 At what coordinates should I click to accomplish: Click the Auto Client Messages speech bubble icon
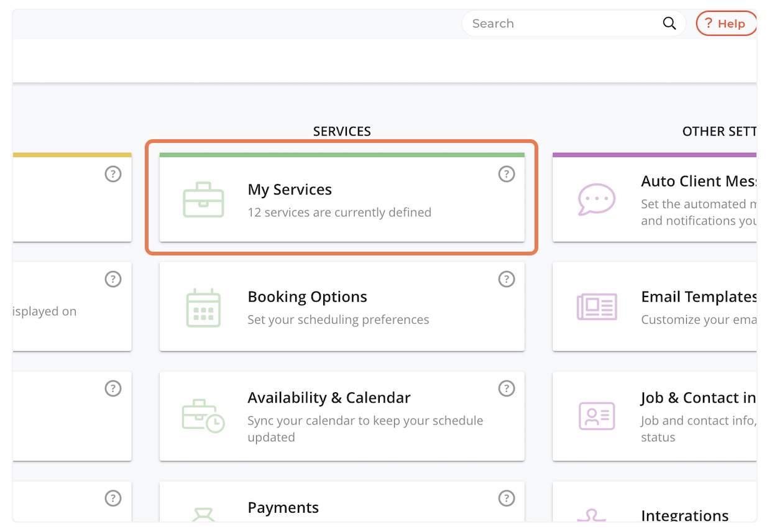click(596, 200)
